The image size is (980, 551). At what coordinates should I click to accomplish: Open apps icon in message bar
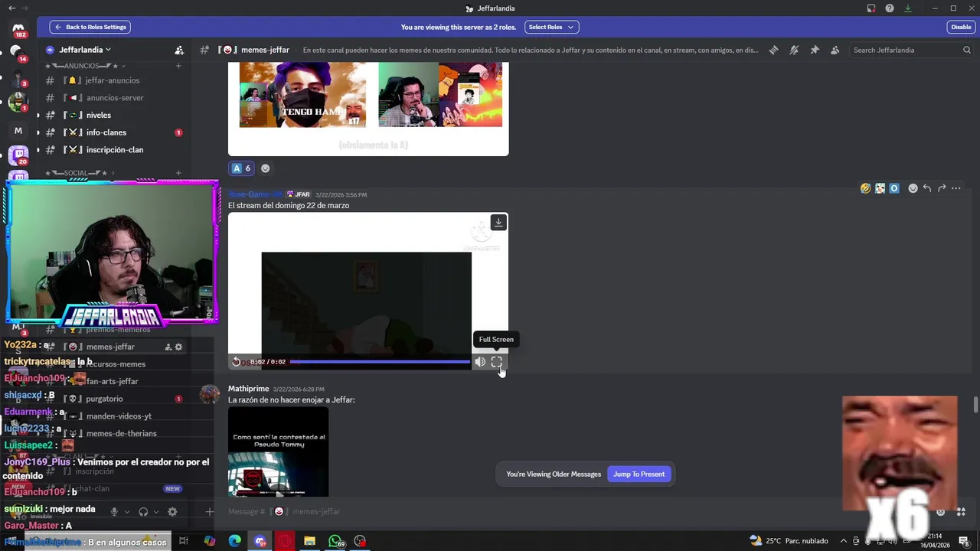[961, 511]
